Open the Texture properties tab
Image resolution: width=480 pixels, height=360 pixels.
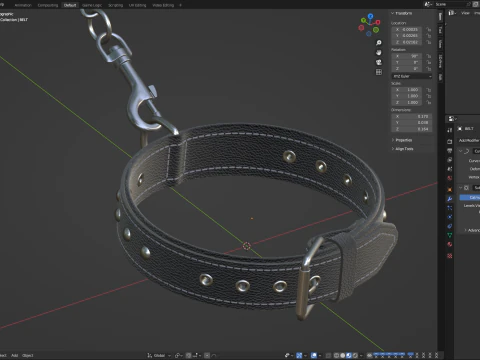pos(450,256)
